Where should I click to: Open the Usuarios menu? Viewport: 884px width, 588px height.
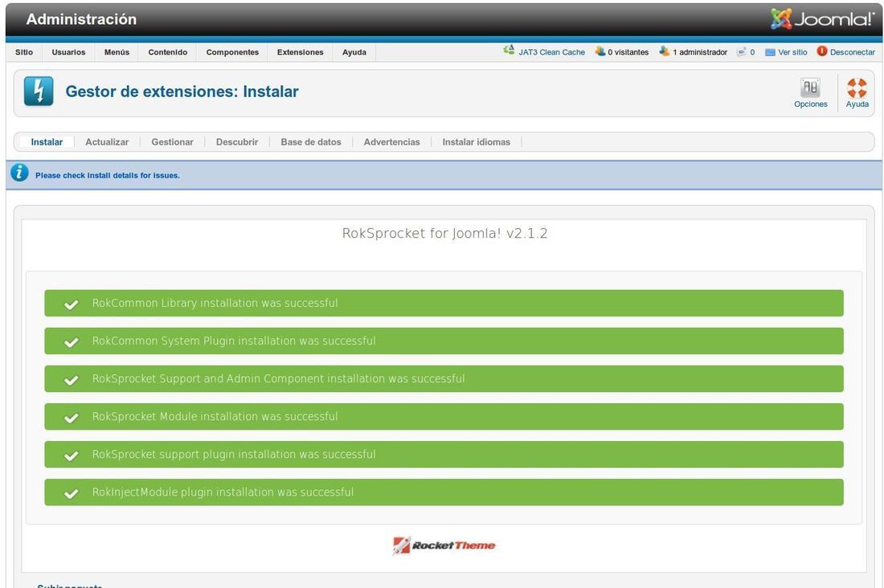point(69,52)
